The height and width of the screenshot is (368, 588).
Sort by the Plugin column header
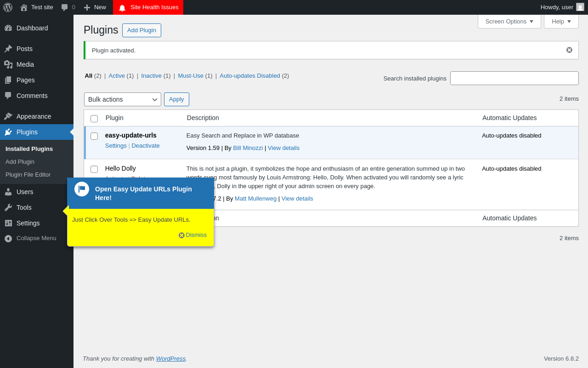(x=114, y=118)
